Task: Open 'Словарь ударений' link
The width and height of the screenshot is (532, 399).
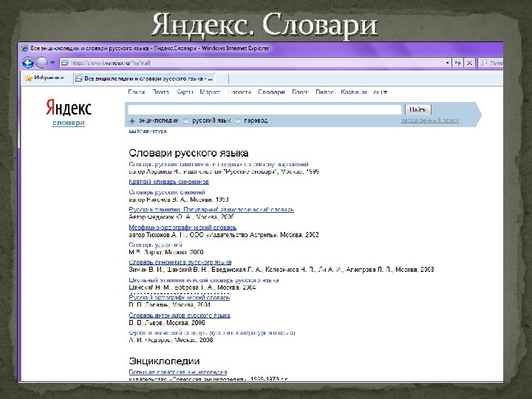Action: (x=155, y=245)
